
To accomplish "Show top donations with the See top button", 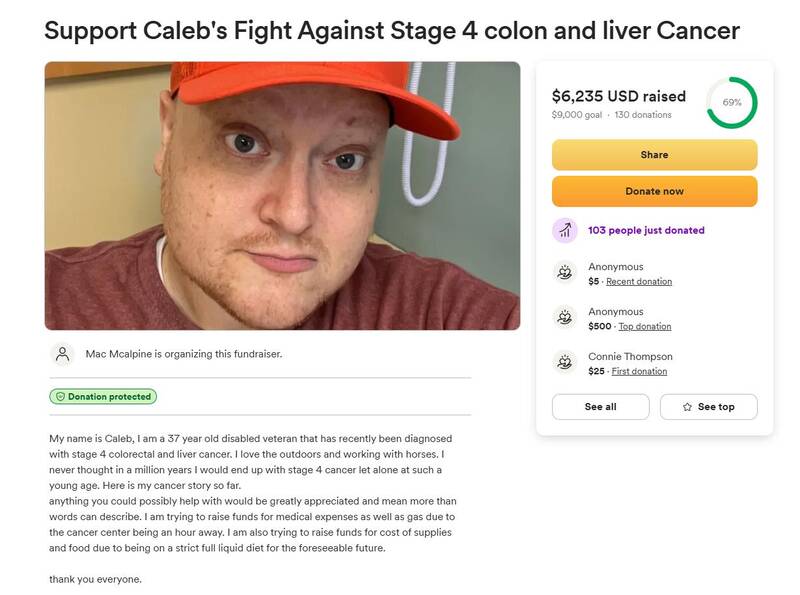I will click(x=710, y=407).
